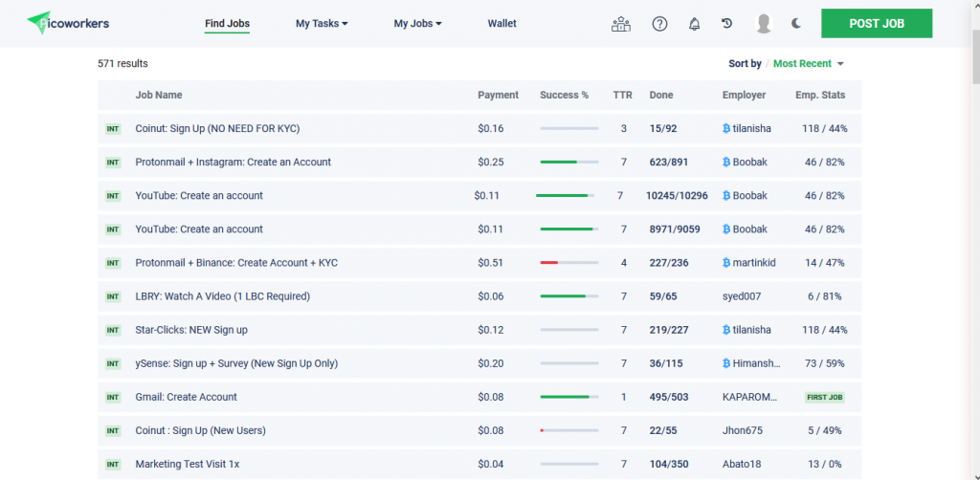Click success bar for LBRY job
The image size is (980, 480).
click(568, 296)
